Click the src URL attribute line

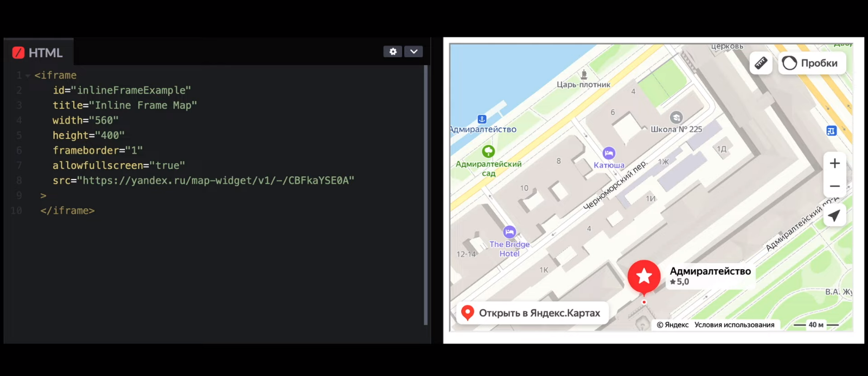tap(203, 181)
